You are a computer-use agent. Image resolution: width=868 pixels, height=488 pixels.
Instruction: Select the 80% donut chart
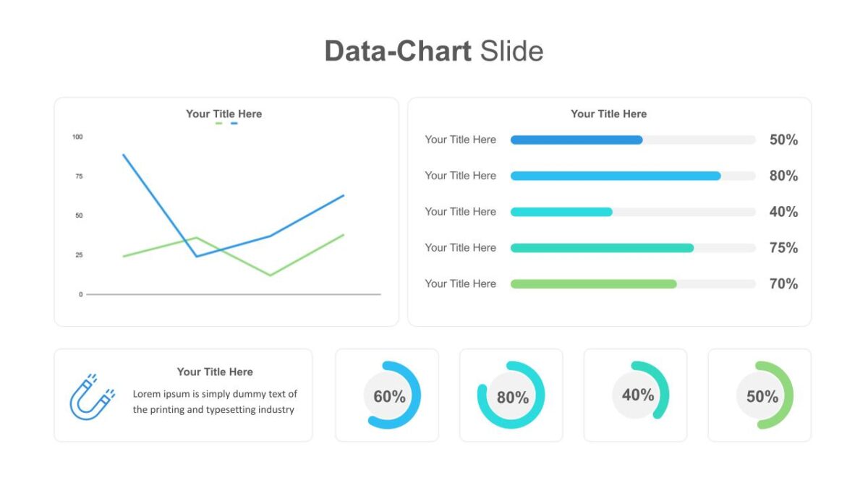point(511,395)
